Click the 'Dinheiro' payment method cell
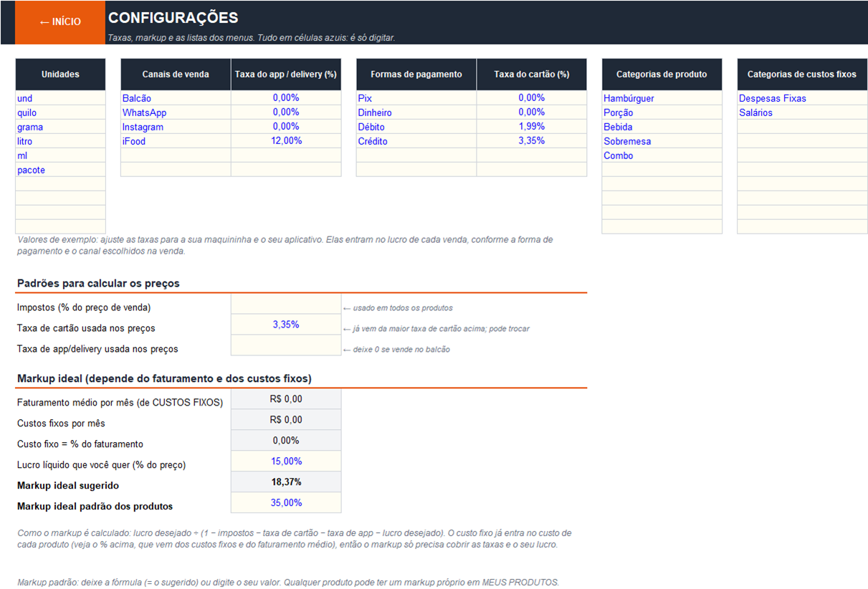This screenshot has height=589, width=868. click(x=416, y=112)
